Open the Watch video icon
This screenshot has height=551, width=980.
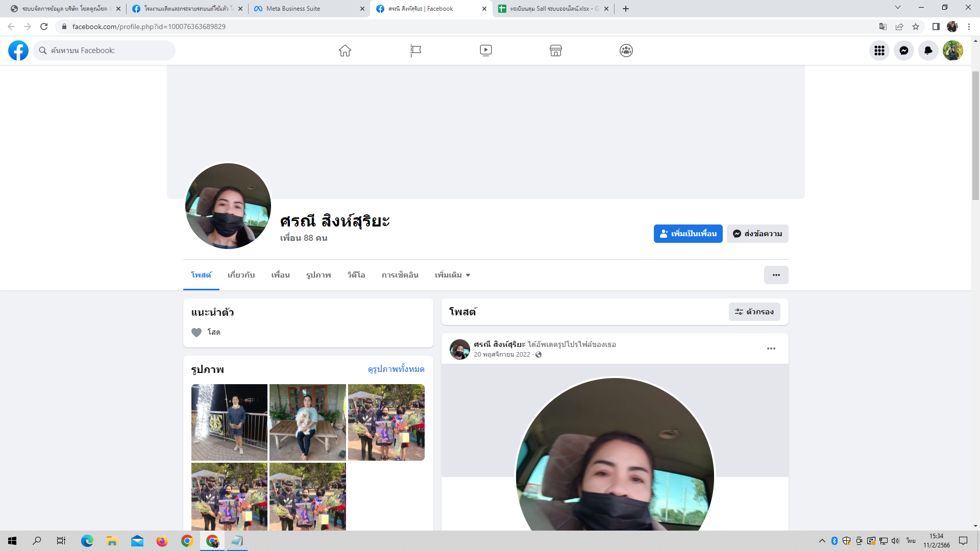(486, 51)
